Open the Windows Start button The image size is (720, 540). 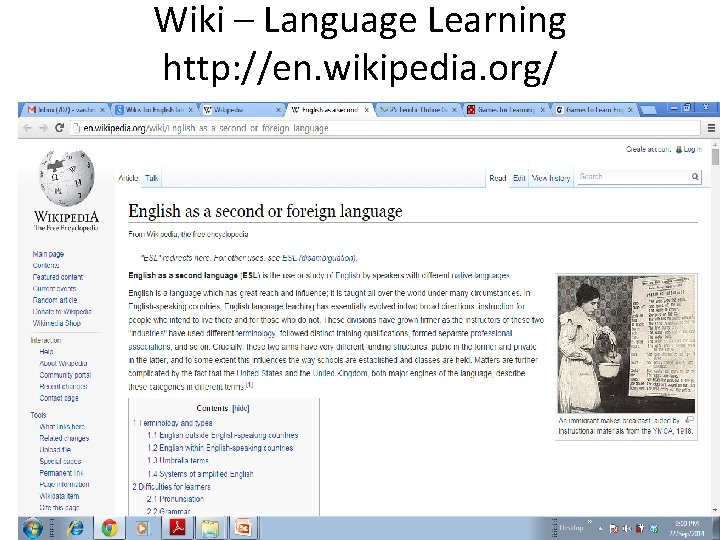[x=32, y=528]
